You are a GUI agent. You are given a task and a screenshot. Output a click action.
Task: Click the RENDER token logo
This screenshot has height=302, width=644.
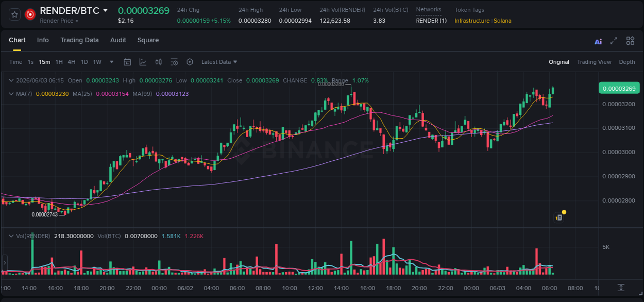[30, 14]
